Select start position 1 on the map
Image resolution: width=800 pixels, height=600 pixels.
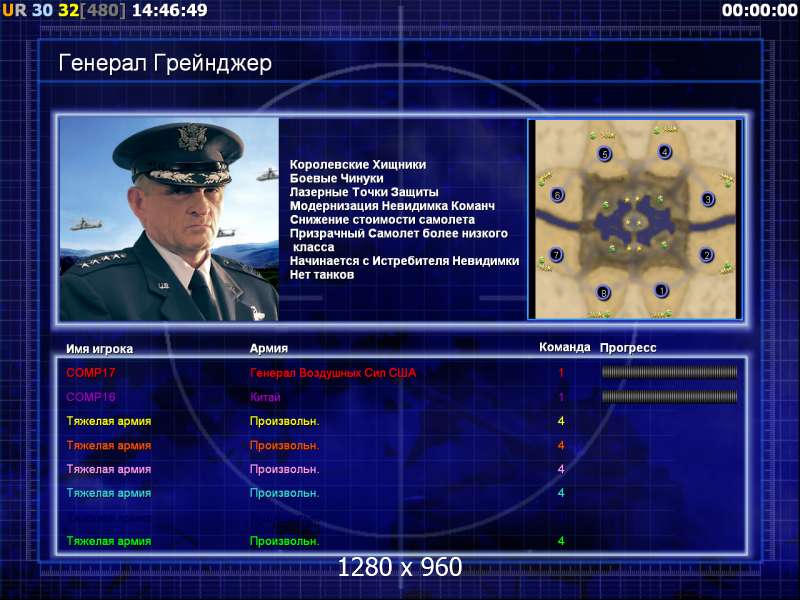pos(661,290)
